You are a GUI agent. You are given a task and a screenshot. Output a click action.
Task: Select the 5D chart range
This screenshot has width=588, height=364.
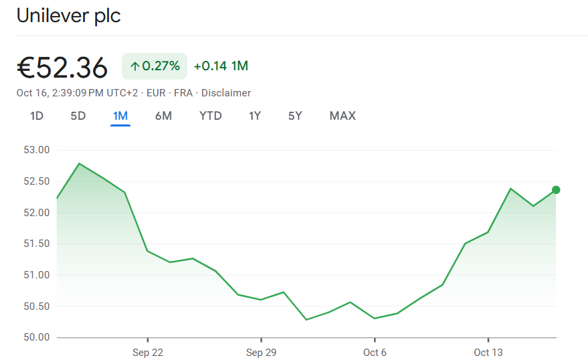coord(78,116)
